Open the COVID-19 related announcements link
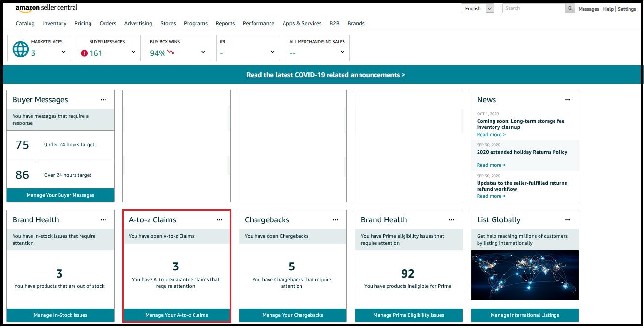The width and height of the screenshot is (644, 328). point(326,75)
